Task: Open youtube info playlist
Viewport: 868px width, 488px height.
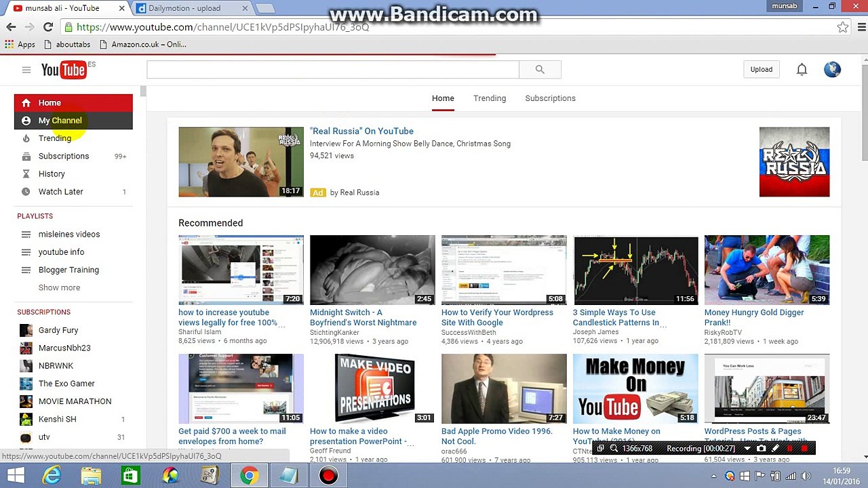Action: [61, 252]
